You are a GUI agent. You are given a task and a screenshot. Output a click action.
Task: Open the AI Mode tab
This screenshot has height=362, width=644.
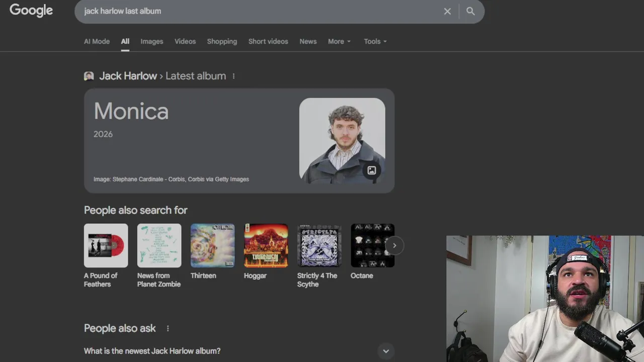(x=97, y=41)
